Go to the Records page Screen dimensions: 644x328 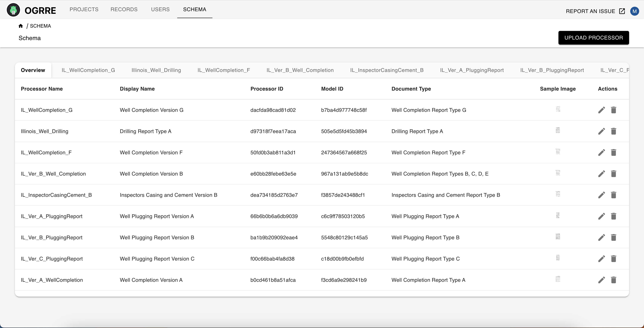[x=124, y=10]
